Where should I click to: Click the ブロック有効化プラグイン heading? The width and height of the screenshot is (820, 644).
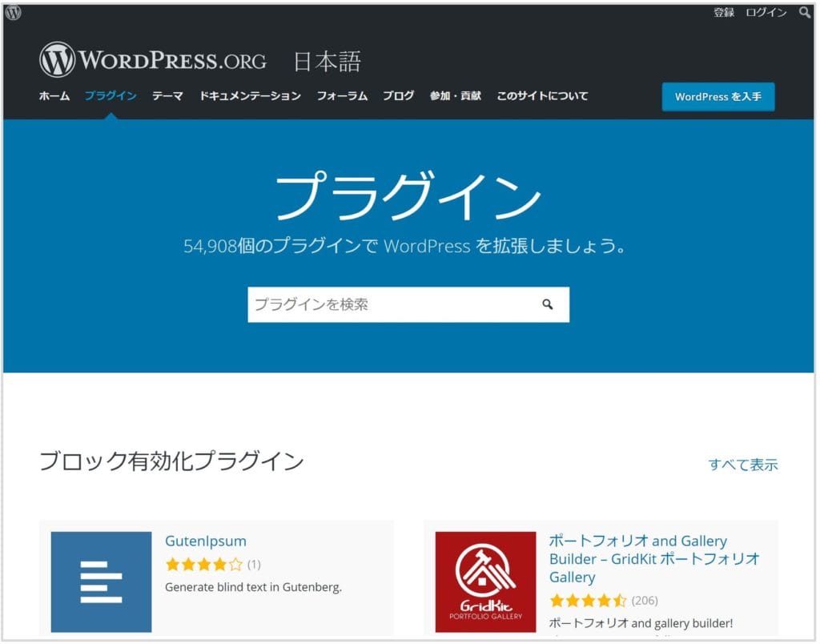pyautogui.click(x=171, y=461)
